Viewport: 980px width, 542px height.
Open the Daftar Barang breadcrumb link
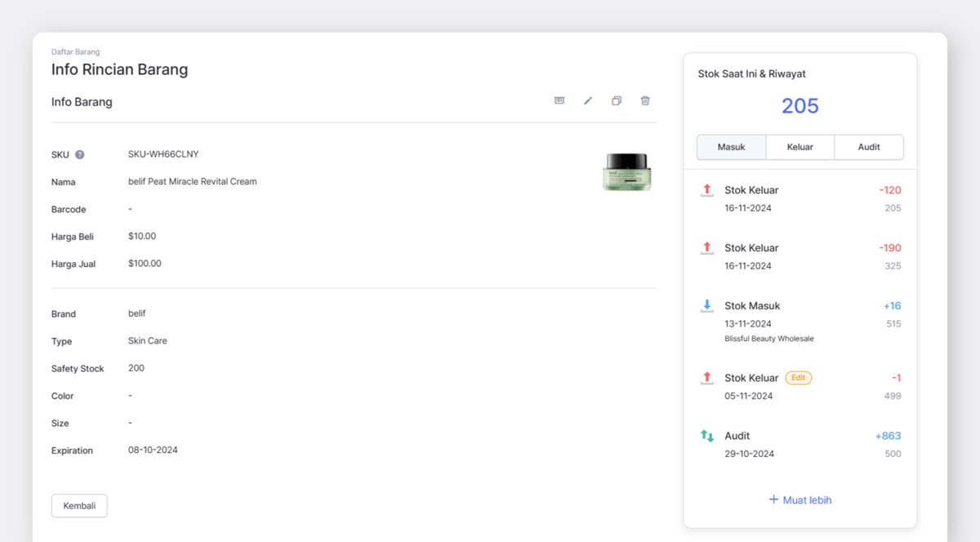76,52
